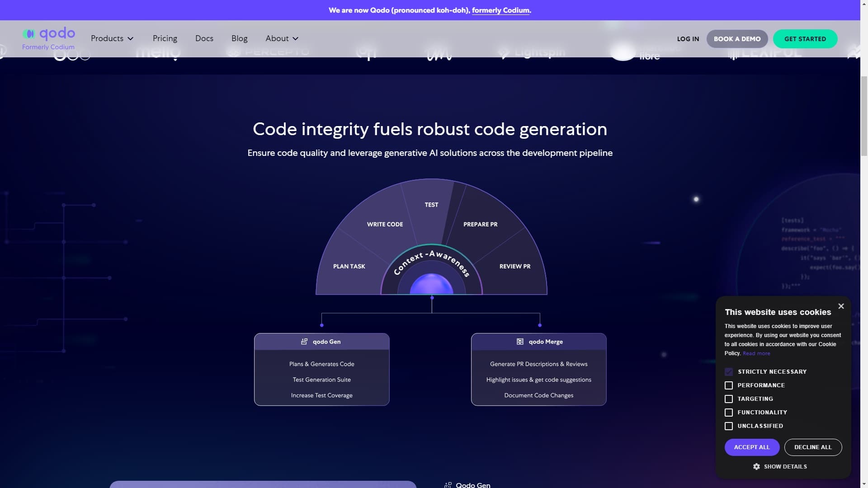Image resolution: width=868 pixels, height=488 pixels.
Task: Decline all cookies
Action: click(813, 447)
